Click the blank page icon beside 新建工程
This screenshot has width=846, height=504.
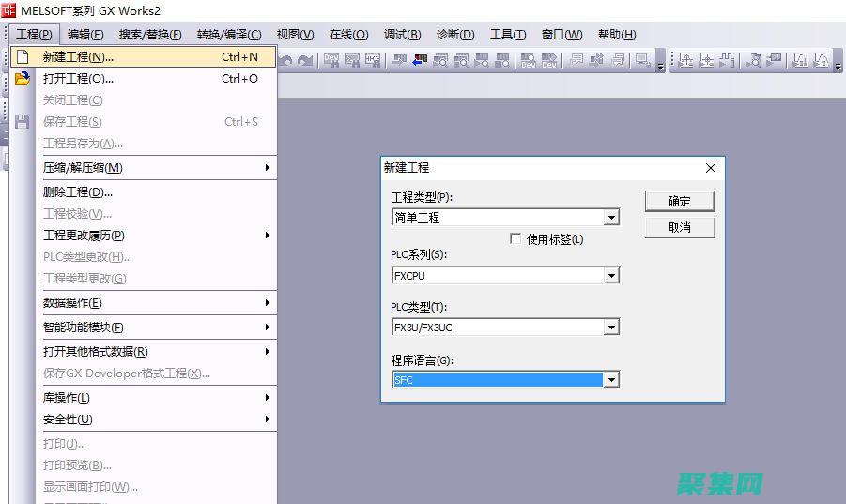coord(23,56)
